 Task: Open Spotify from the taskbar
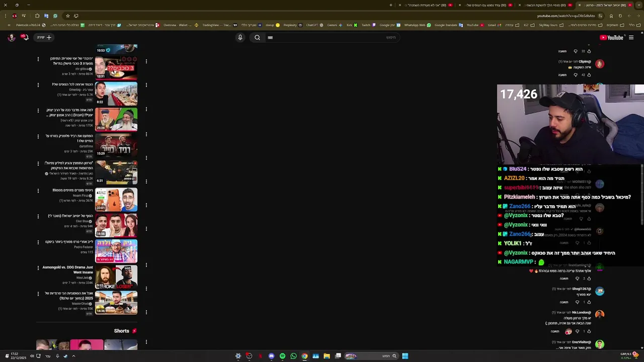point(282,356)
